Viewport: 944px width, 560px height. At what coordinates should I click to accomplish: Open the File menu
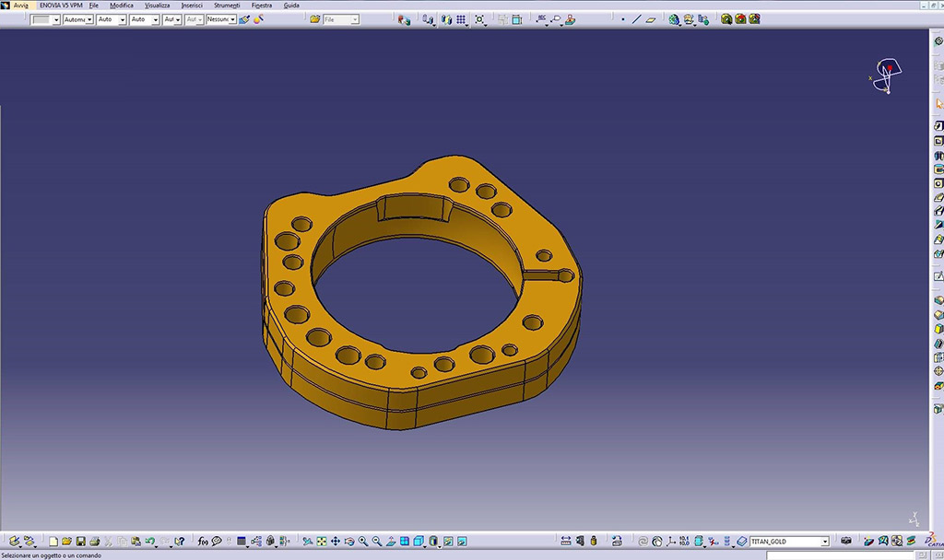click(94, 5)
